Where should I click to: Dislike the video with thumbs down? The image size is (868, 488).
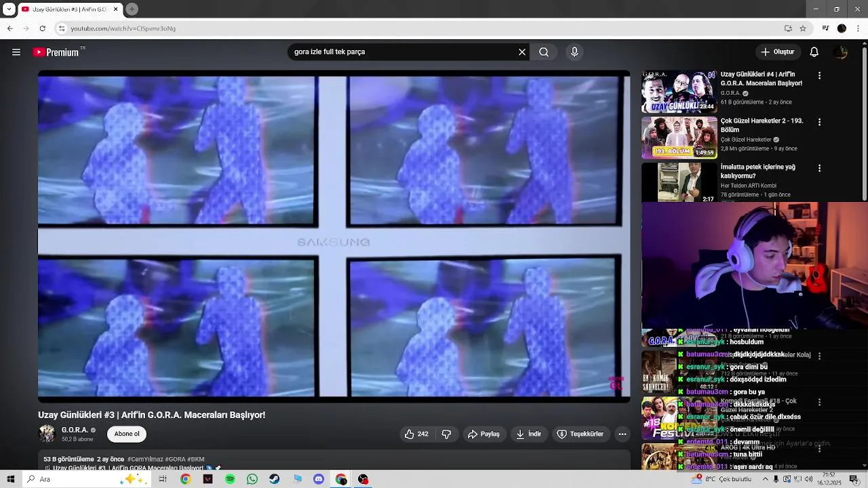[446, 434]
